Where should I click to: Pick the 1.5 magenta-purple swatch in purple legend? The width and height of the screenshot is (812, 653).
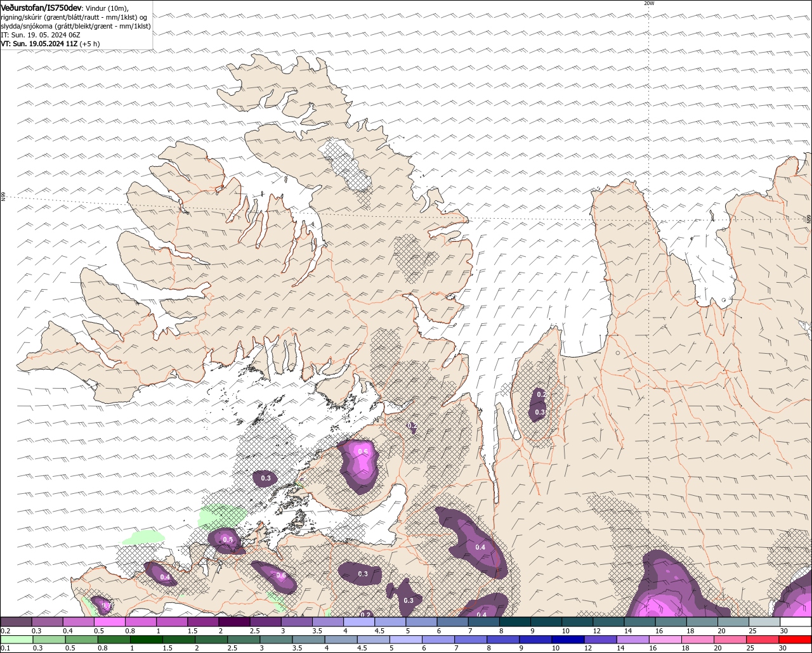(204, 622)
